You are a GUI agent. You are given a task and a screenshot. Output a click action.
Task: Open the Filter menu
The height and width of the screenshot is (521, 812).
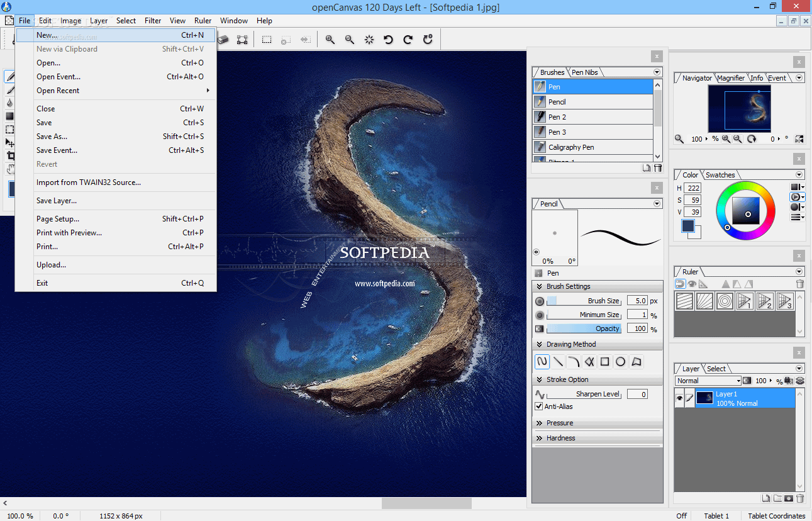(x=153, y=21)
